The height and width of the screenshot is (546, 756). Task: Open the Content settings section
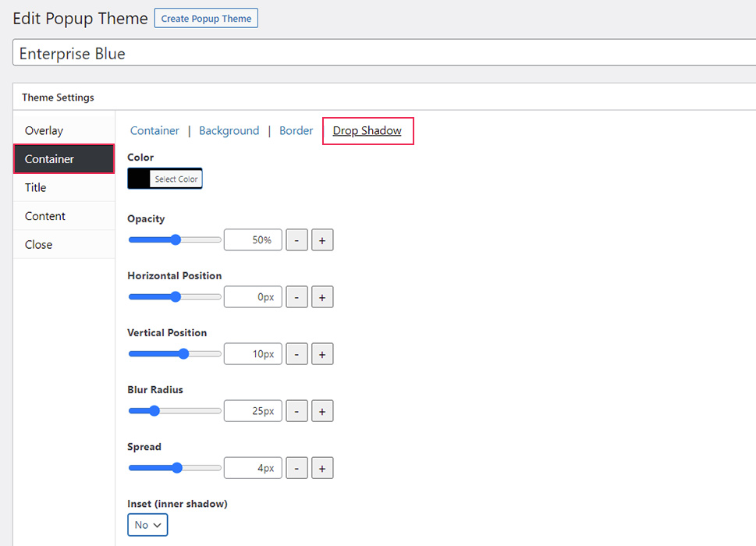(44, 215)
